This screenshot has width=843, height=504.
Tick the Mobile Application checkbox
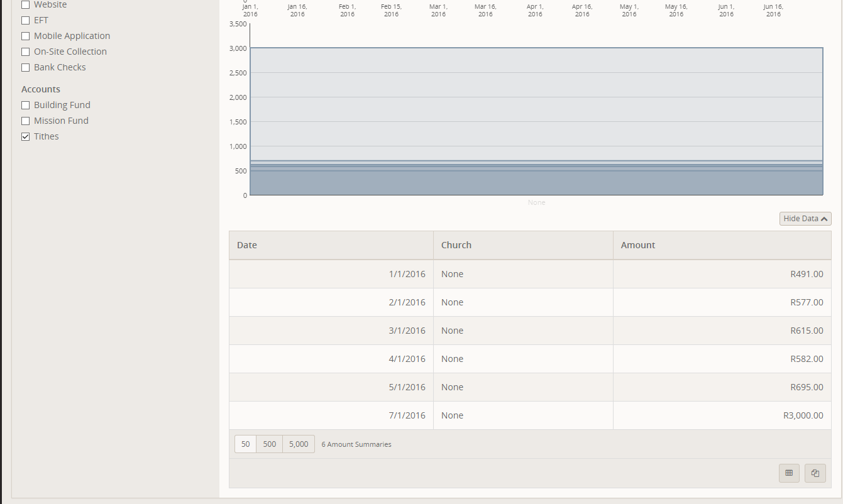[26, 36]
